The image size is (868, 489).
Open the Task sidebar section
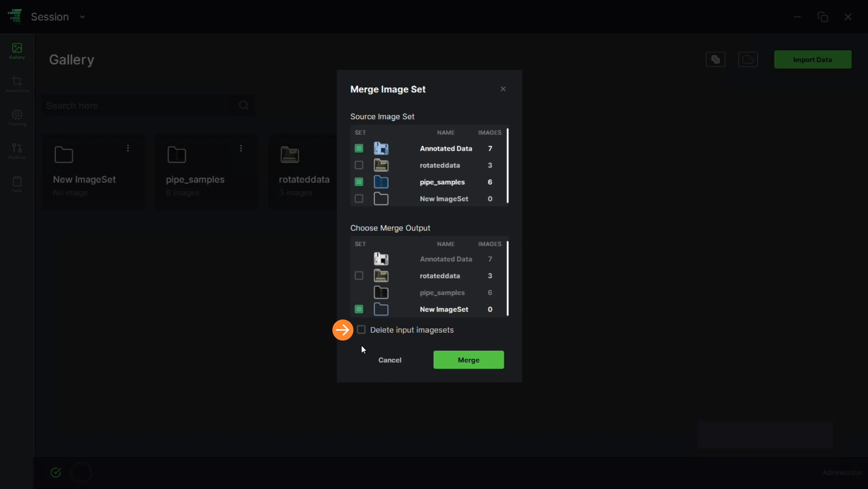[x=17, y=184]
